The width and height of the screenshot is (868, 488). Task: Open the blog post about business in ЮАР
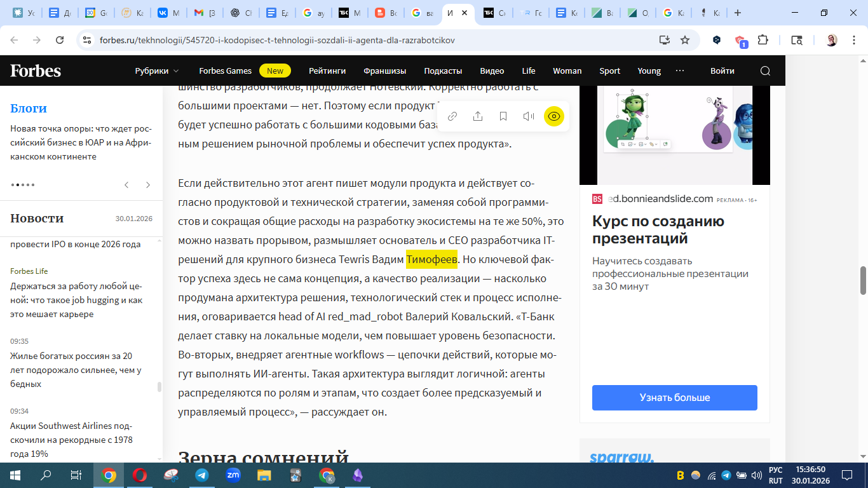pos(81,142)
